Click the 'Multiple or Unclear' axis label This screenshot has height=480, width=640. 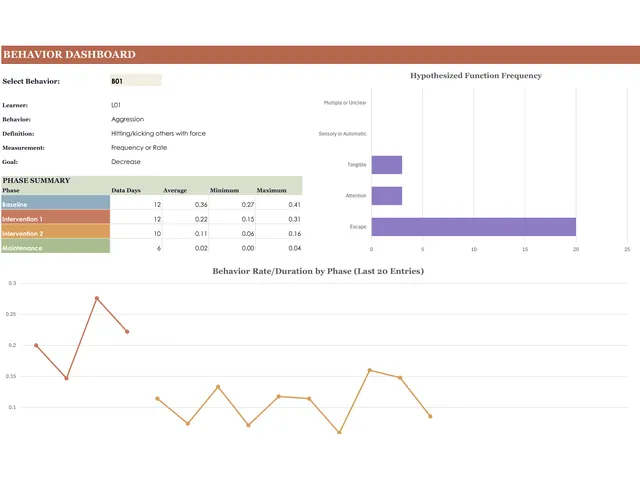(345, 103)
